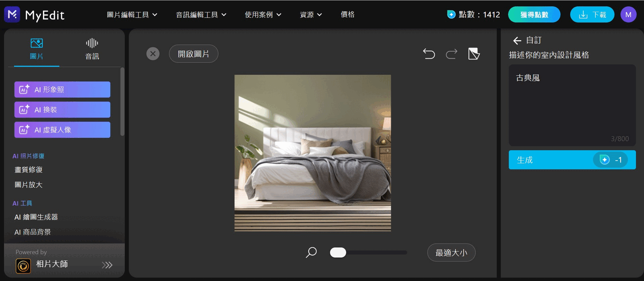Select the AI 形象照 tool
Screen dimensions: 644x281
(62, 90)
